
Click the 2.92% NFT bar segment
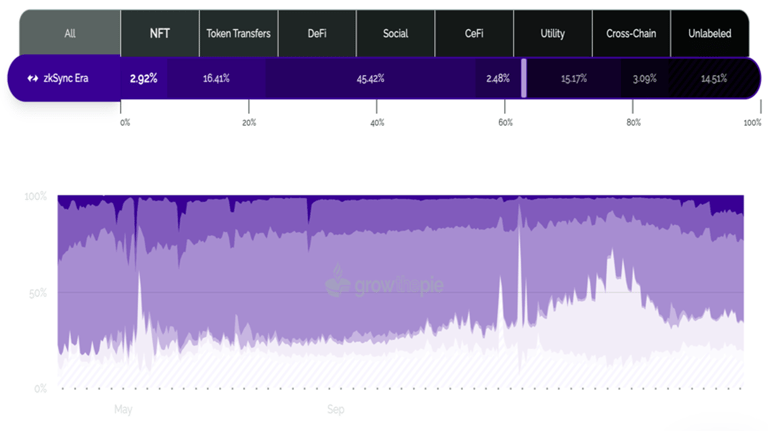pos(144,78)
